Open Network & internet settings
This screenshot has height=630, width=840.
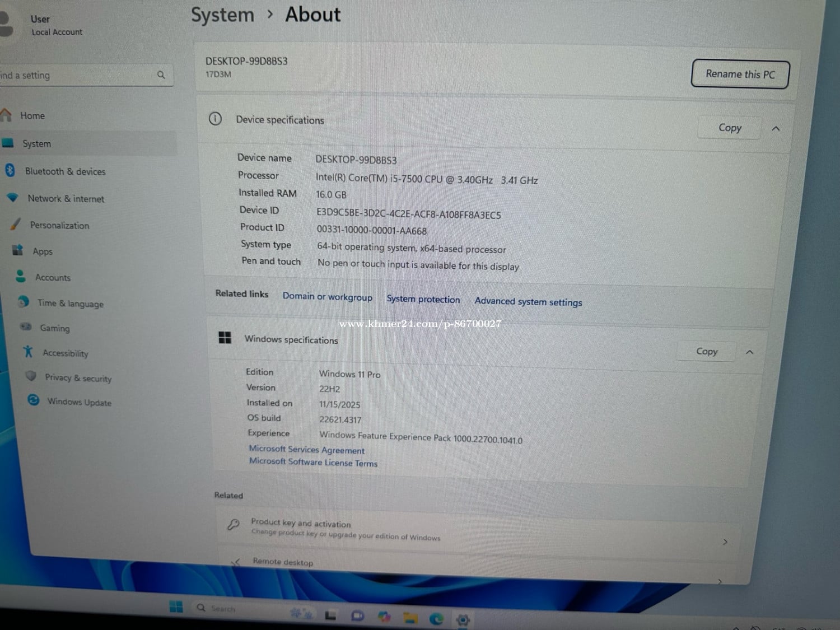pos(66,199)
